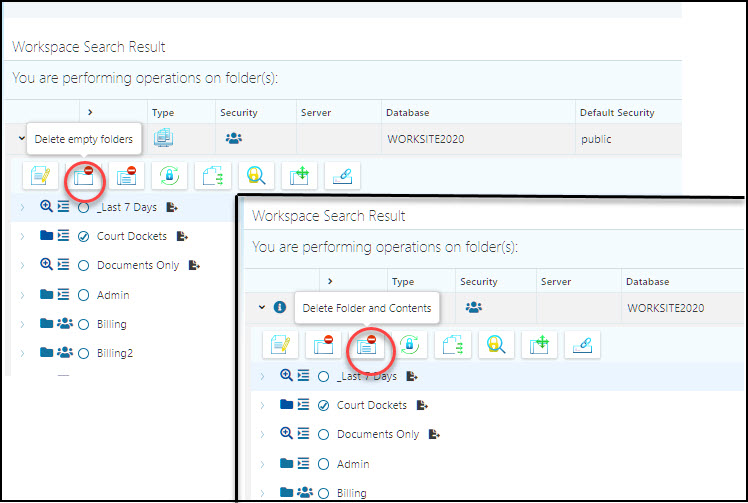
Task: Click the blue info icon in front window row
Action: [x=280, y=307]
